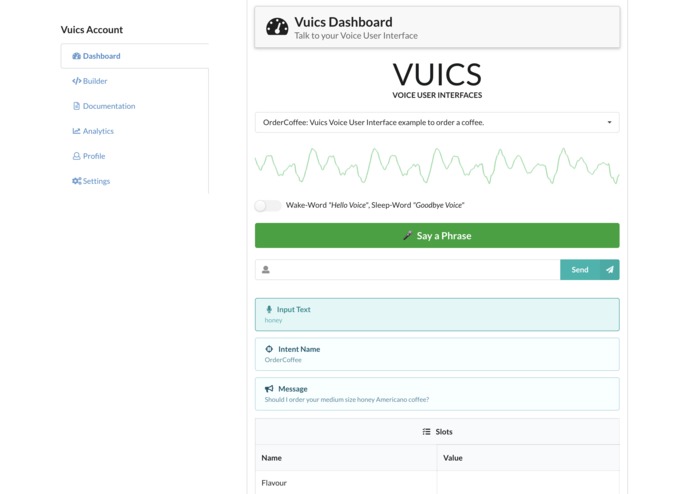
Task: Open the Settings sidebar item
Action: coord(135,181)
